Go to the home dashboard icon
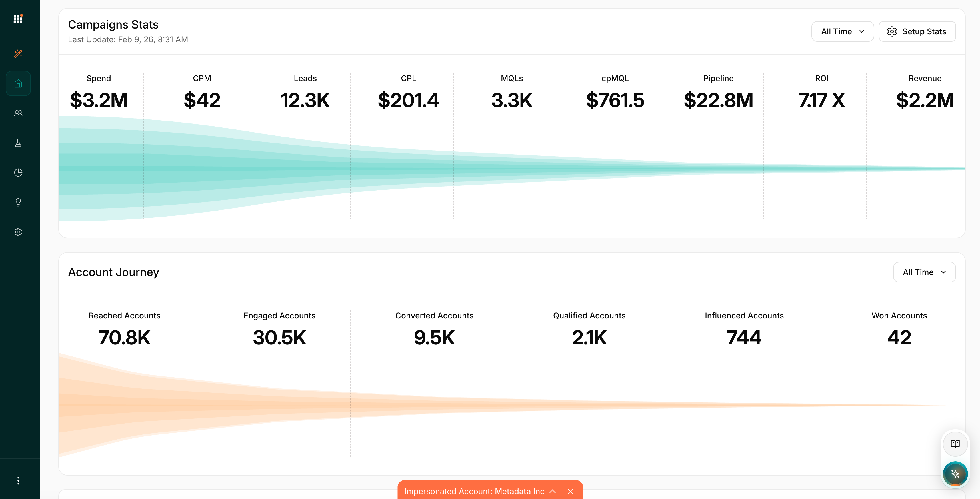 (18, 83)
